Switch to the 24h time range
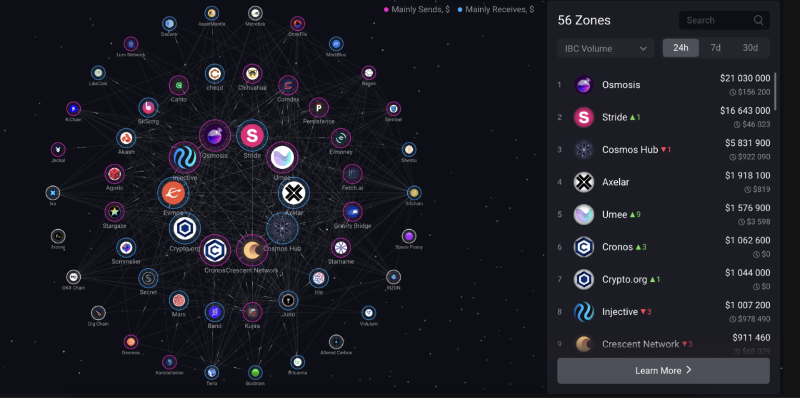The height and width of the screenshot is (398, 800). tap(681, 48)
